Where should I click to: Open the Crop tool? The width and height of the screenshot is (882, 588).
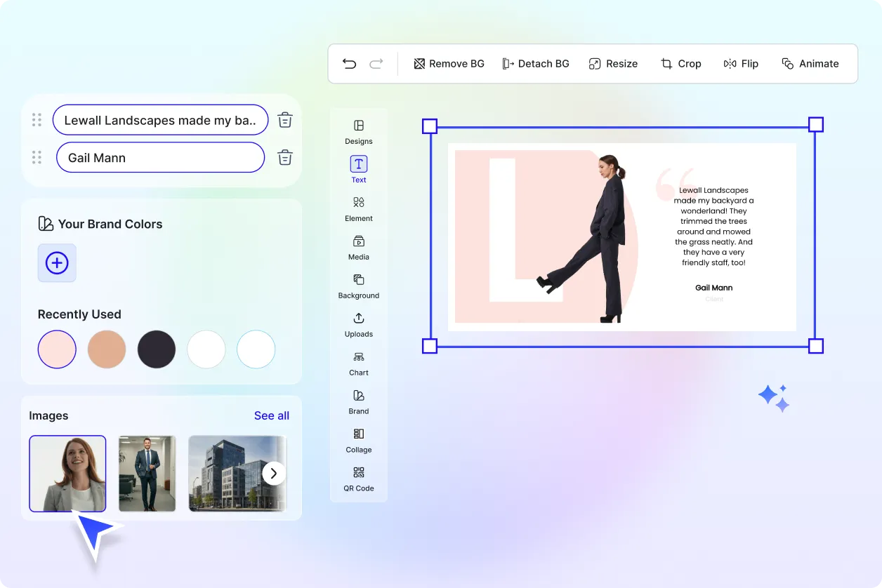tap(680, 63)
